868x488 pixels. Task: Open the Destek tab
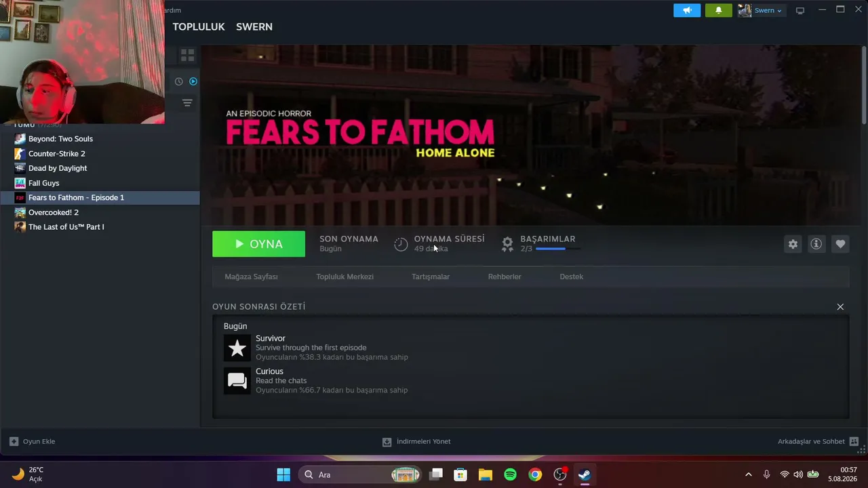coord(571,277)
